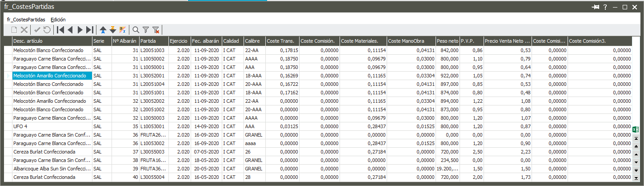Click the magnifying glass search icon

tap(136, 30)
